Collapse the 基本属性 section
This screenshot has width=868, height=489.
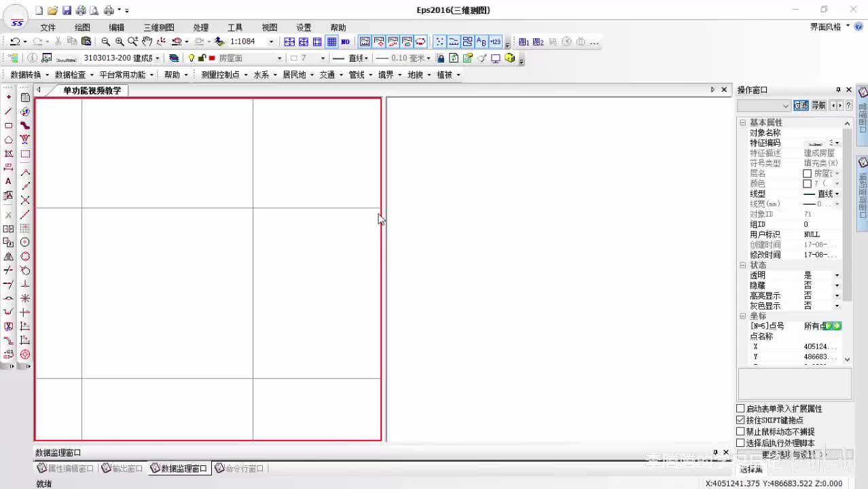(x=743, y=123)
